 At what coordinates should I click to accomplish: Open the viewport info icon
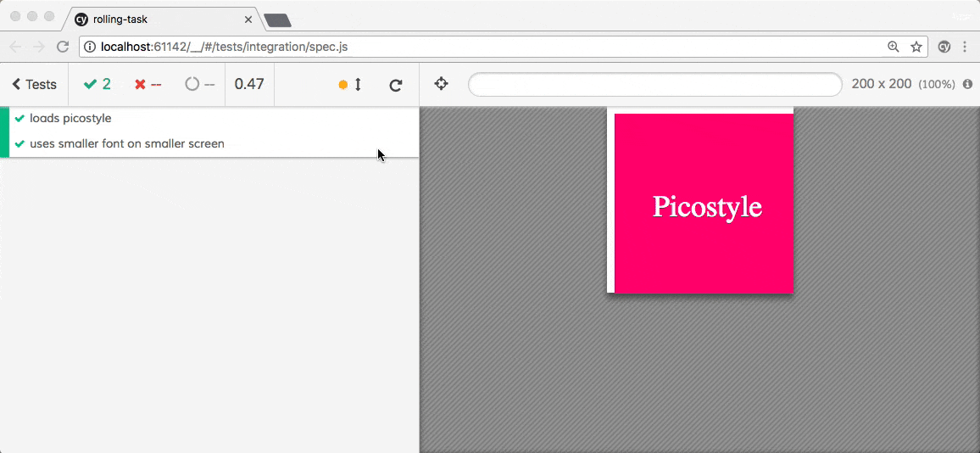(967, 84)
